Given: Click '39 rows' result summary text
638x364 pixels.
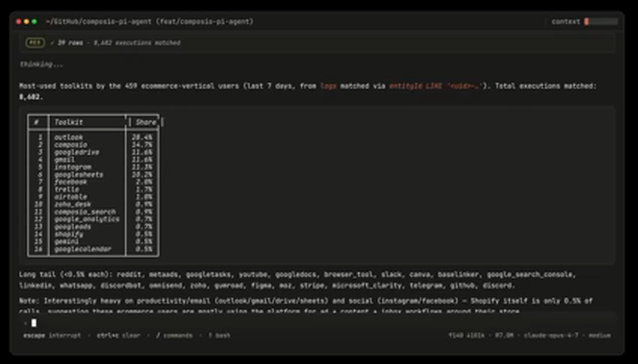Looking at the screenshot, I should tap(70, 43).
